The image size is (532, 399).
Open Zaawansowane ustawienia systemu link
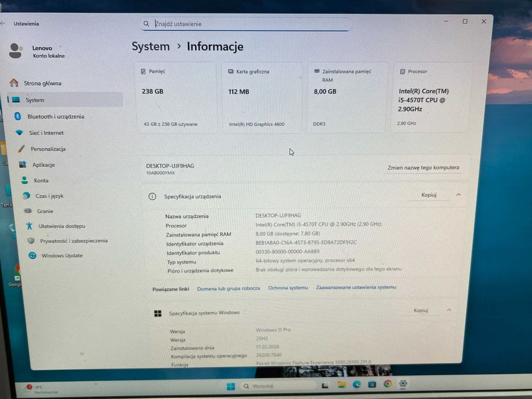click(x=356, y=287)
